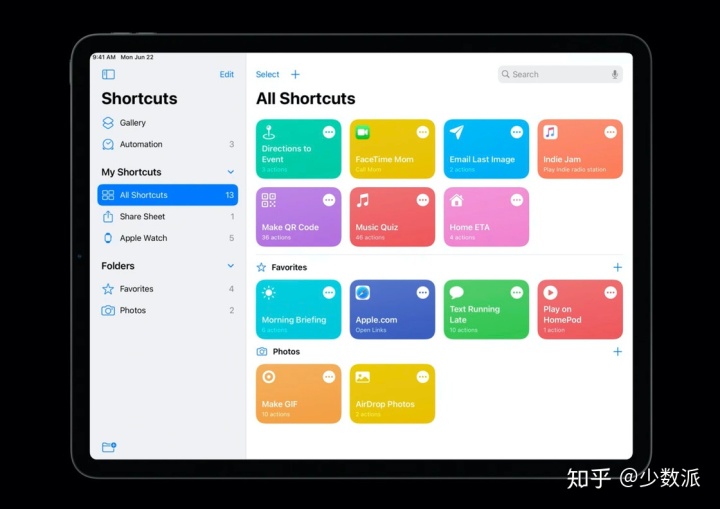Open Automation in the sidebar

tap(168, 144)
